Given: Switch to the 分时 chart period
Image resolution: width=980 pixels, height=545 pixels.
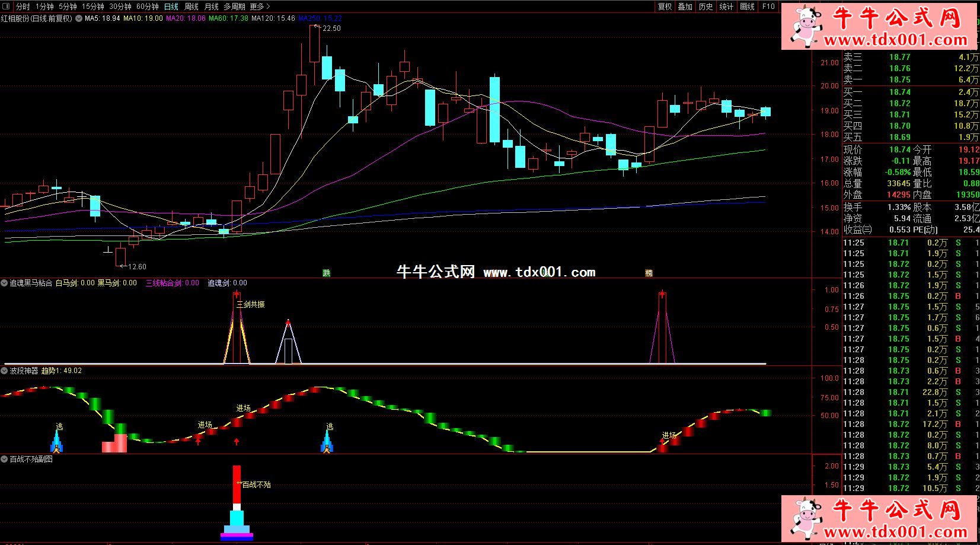Looking at the screenshot, I should pyautogui.click(x=23, y=7).
